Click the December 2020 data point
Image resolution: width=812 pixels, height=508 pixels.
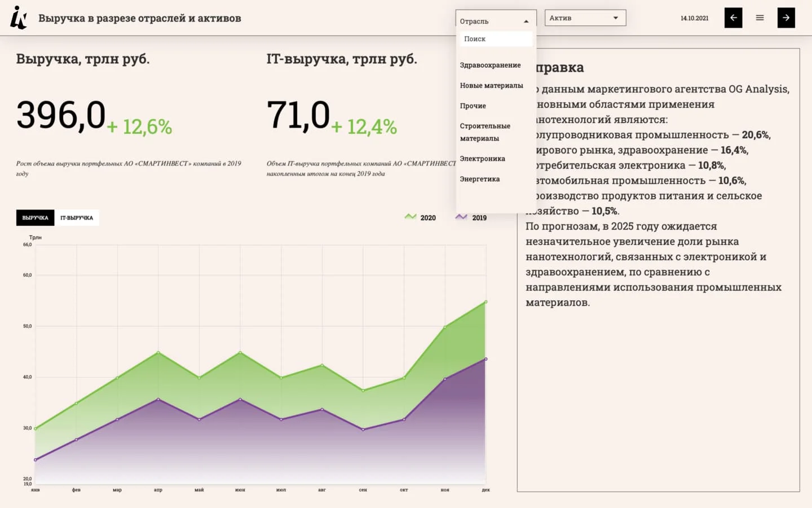(x=486, y=302)
